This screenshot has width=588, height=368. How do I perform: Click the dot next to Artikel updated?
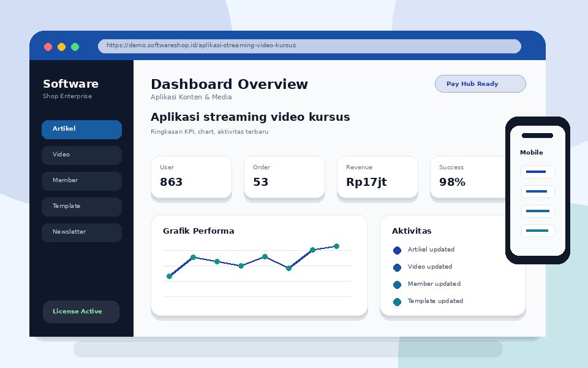(x=397, y=250)
